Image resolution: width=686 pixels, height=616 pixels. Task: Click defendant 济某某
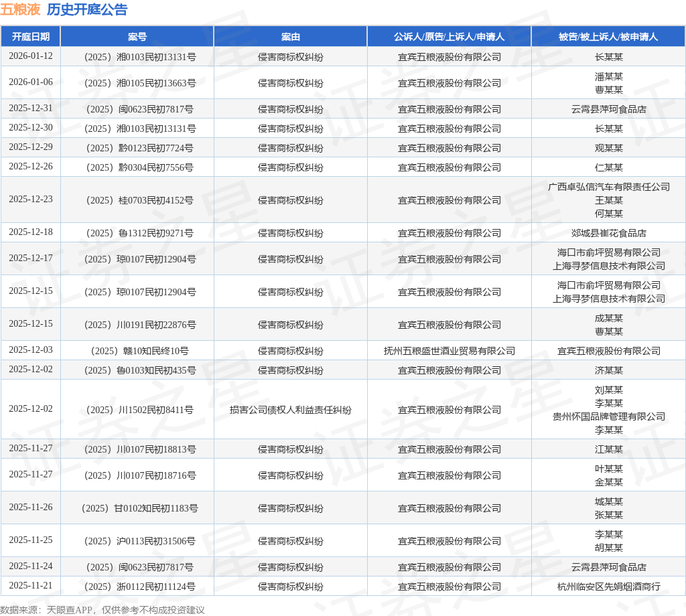(608, 370)
